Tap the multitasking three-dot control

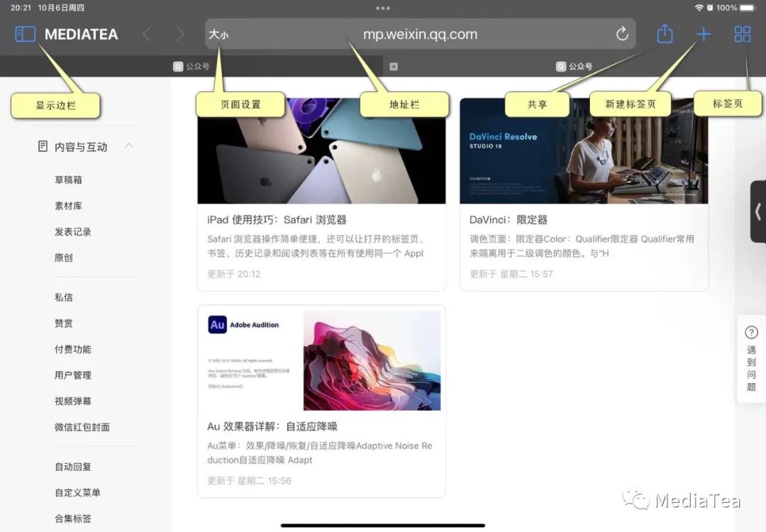point(383,8)
